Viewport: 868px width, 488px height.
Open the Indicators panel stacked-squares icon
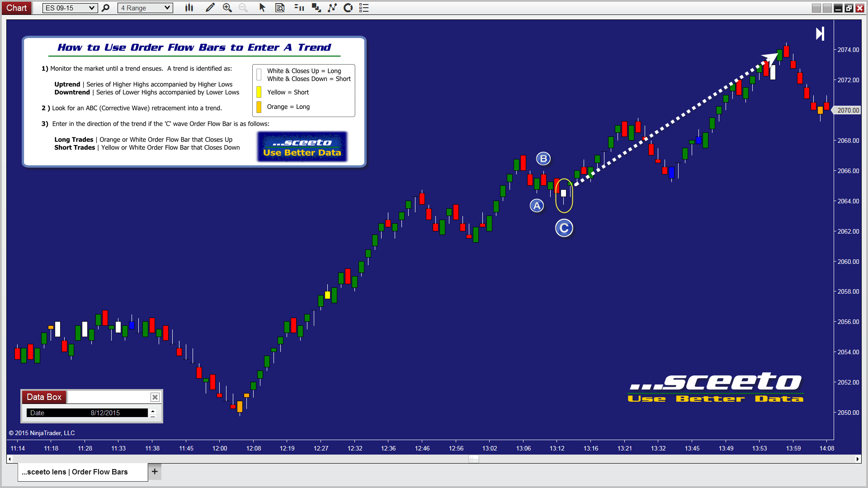click(x=316, y=8)
